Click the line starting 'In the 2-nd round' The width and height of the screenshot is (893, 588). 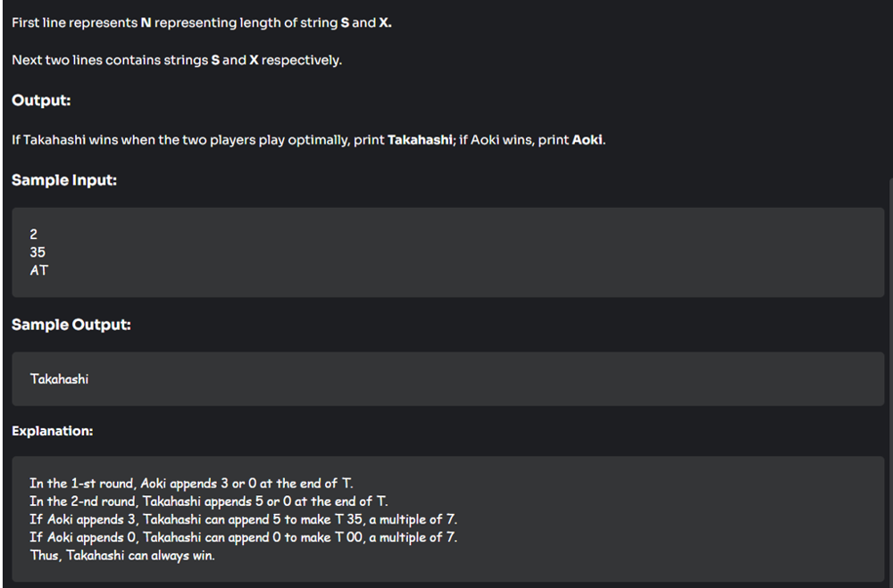[x=208, y=501]
